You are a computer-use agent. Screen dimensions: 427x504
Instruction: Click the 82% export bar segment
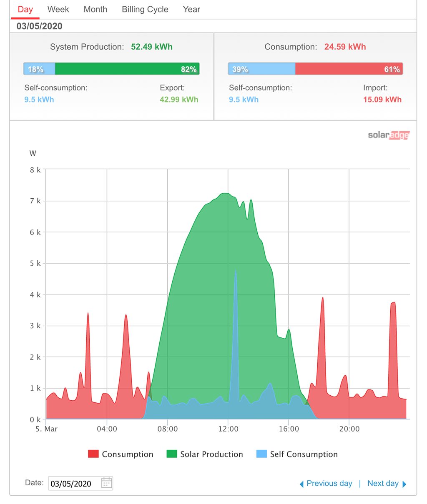click(x=128, y=69)
